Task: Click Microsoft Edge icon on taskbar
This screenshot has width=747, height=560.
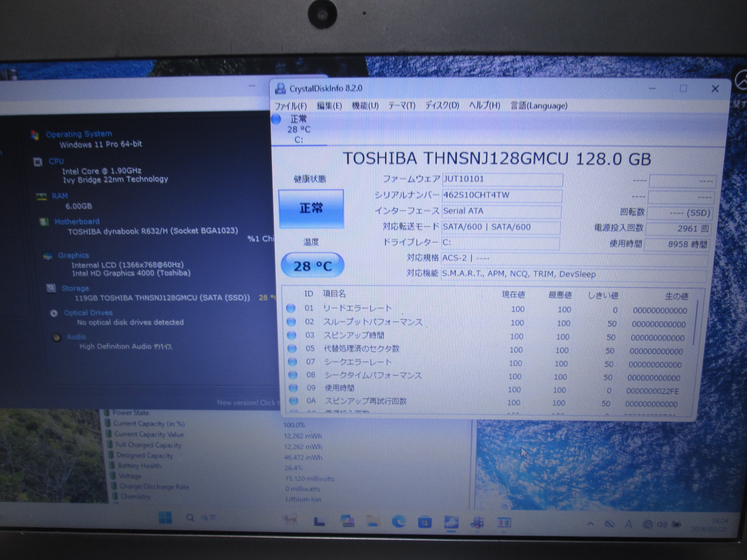Action: 398,521
